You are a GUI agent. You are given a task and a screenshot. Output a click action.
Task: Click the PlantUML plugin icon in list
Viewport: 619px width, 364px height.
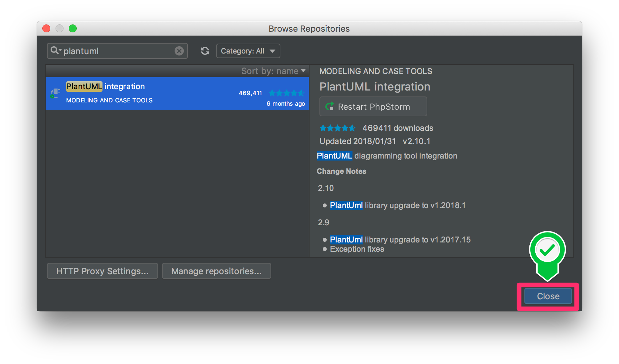coord(55,93)
